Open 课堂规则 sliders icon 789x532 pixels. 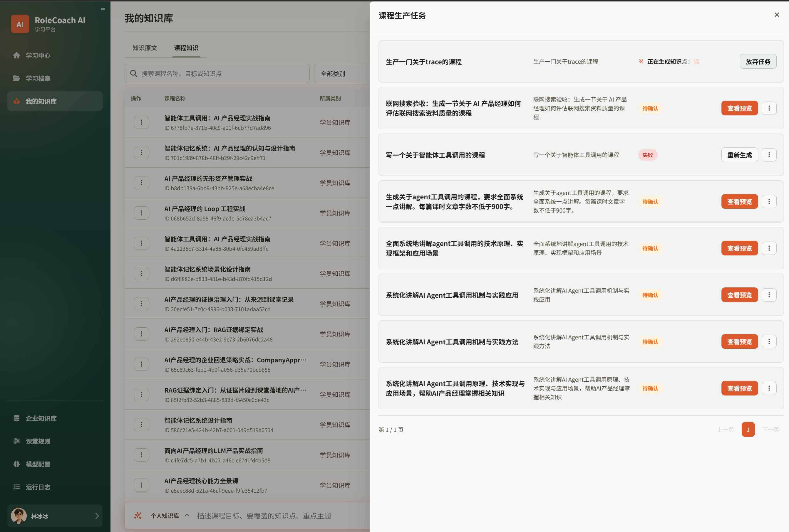[x=16, y=441]
